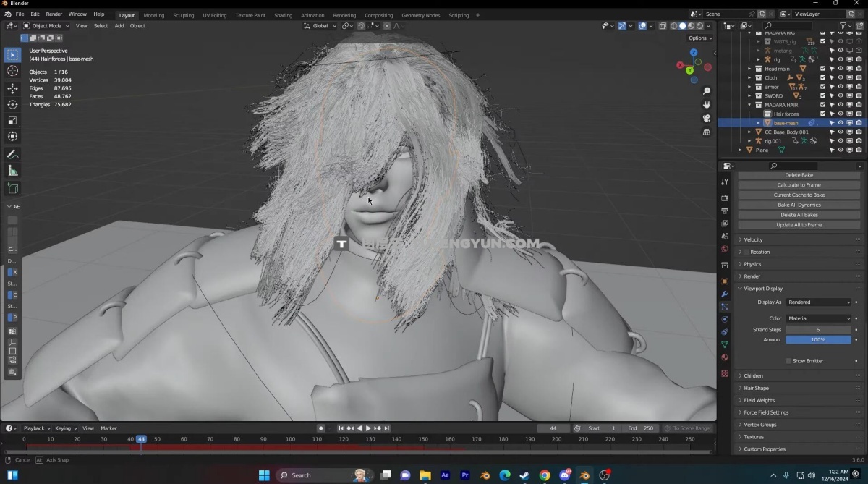
Task: Select the Measure tool
Action: [x=12, y=171]
